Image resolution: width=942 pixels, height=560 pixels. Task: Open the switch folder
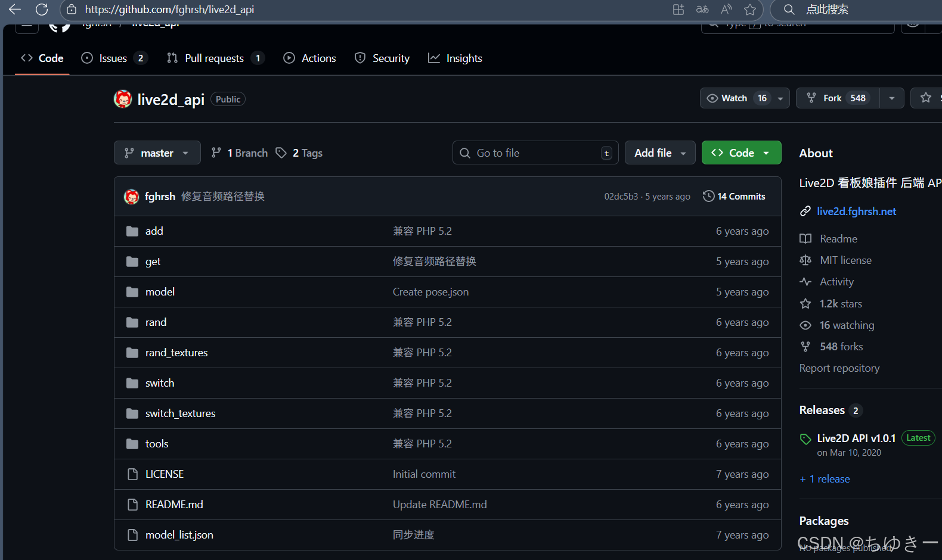coord(160,383)
